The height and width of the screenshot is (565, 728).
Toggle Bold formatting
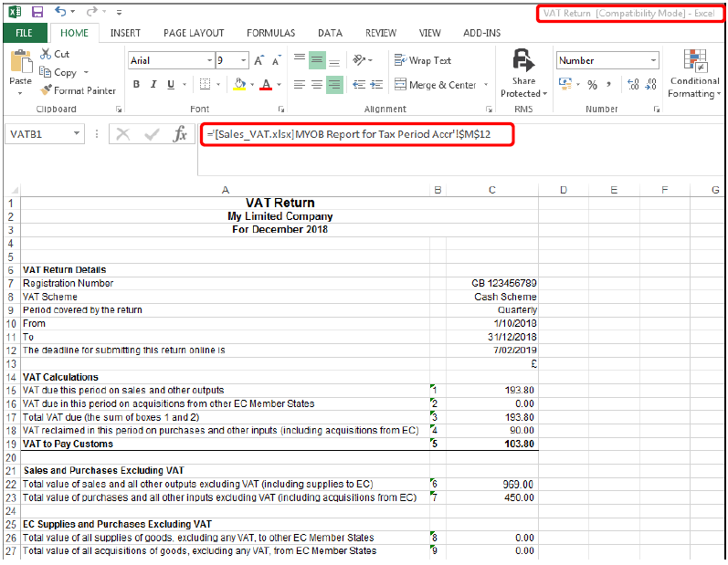(x=136, y=84)
